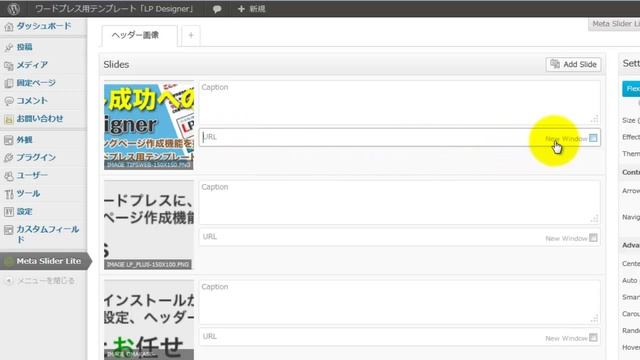Open ユーザー menu item
This screenshot has width=640, height=360.
[x=32, y=175]
